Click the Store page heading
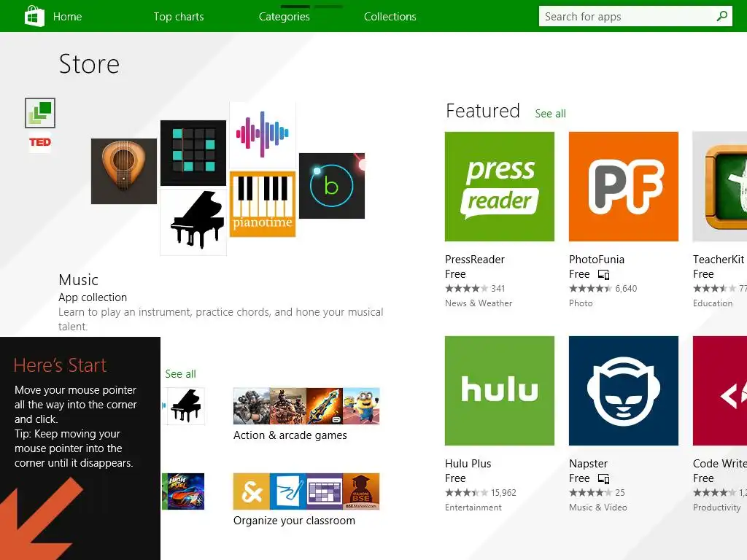The height and width of the screenshot is (560, 747). click(x=89, y=64)
